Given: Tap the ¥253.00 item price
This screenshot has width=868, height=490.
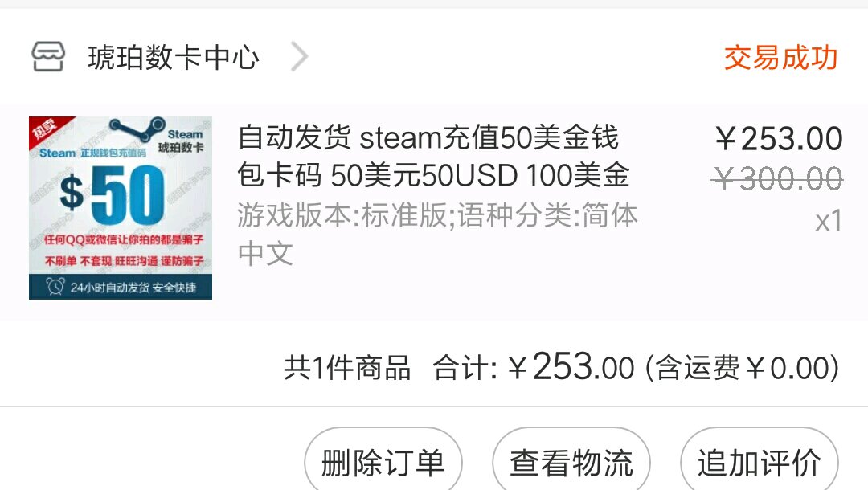Looking at the screenshot, I should point(778,139).
